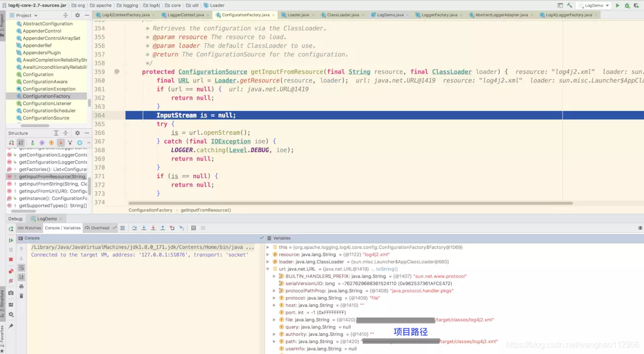Run LogDemo with top green arrow
The width and height of the screenshot is (644, 354).
[x=618, y=5]
